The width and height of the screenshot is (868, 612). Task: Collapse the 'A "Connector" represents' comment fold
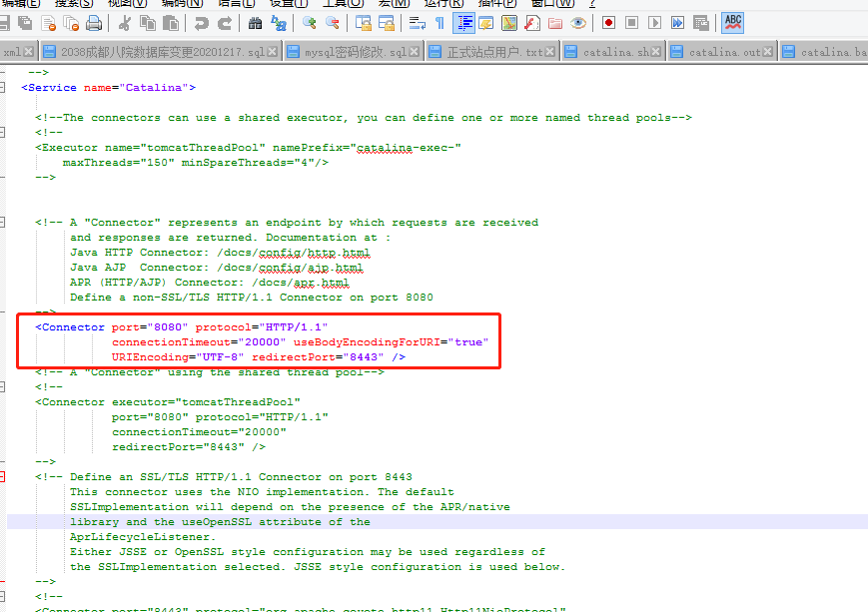coord(3,223)
